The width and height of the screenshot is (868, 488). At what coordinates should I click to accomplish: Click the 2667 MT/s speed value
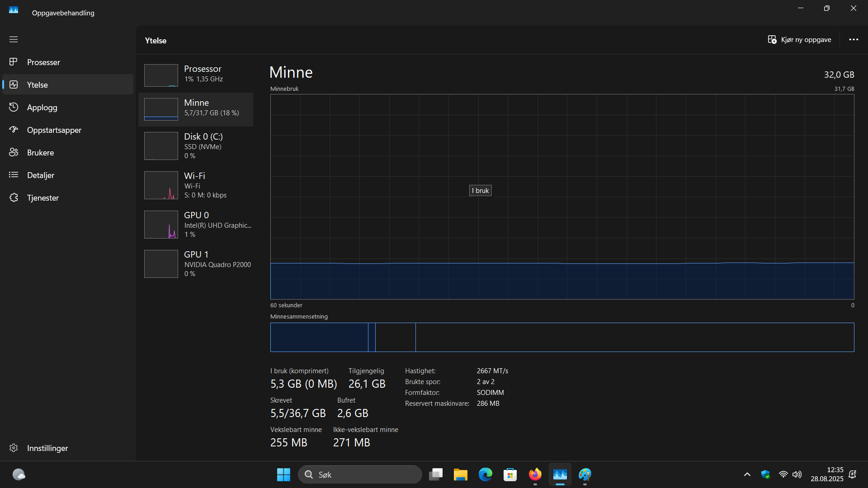click(x=492, y=371)
